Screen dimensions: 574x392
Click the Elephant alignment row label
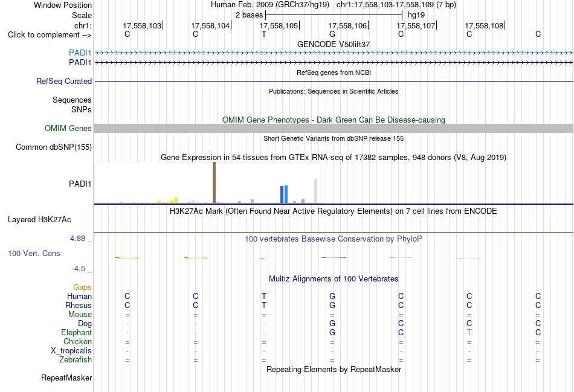[77, 333]
